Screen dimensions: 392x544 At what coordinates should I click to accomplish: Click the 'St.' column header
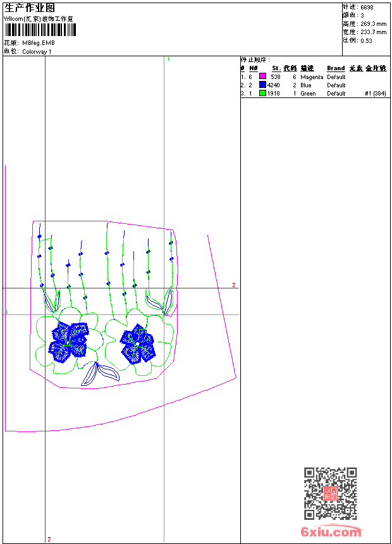point(276,68)
